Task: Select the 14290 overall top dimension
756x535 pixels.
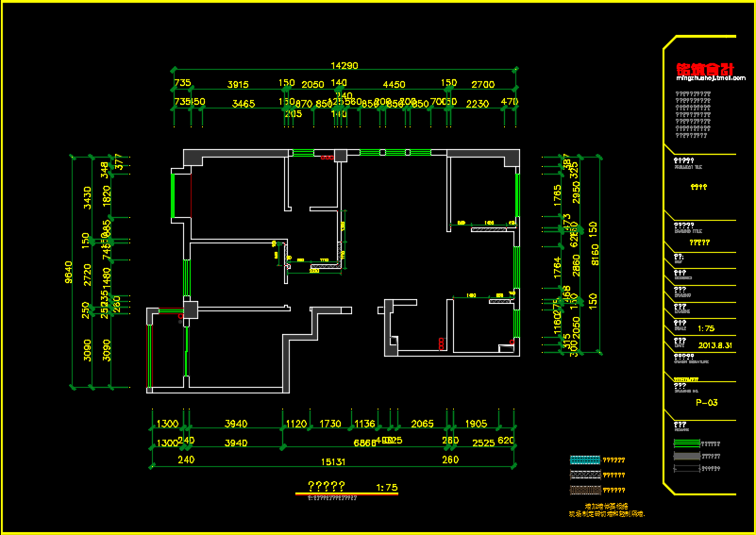Action: 344,65
